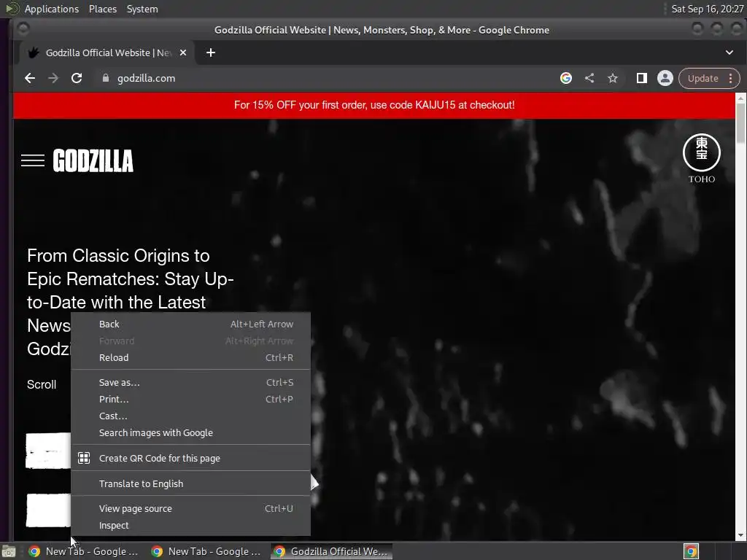The image size is (747, 560).
Task: Reload page with toolbar refresh icon
Action: [77, 78]
